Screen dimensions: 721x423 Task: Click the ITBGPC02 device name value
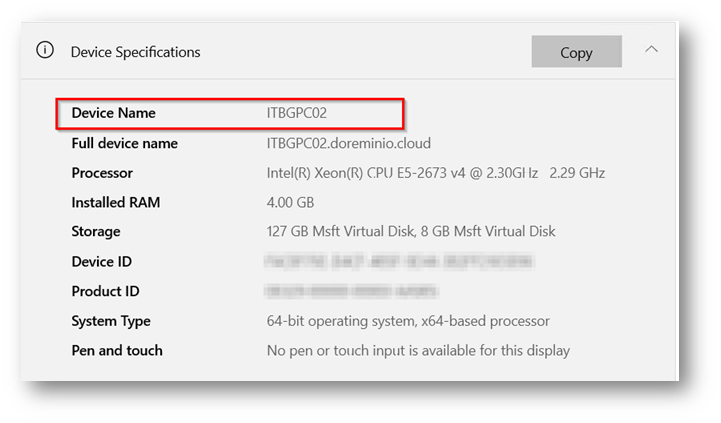(x=297, y=113)
